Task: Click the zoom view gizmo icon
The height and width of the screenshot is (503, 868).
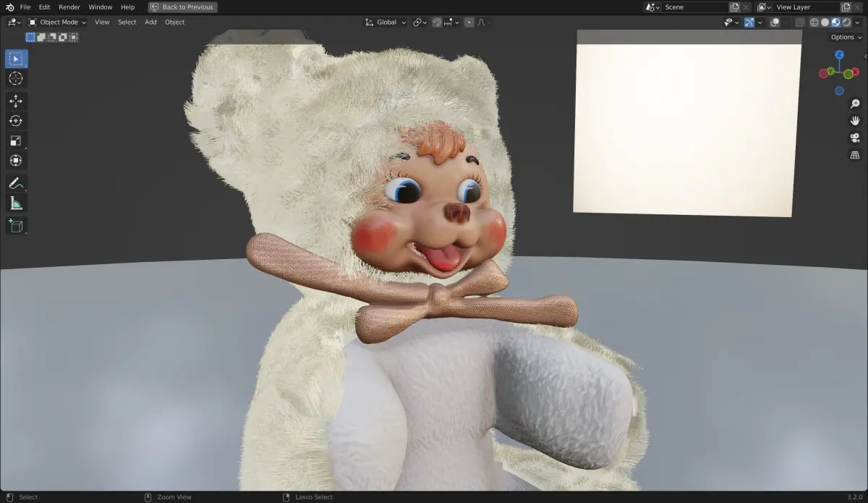Action: [x=855, y=104]
